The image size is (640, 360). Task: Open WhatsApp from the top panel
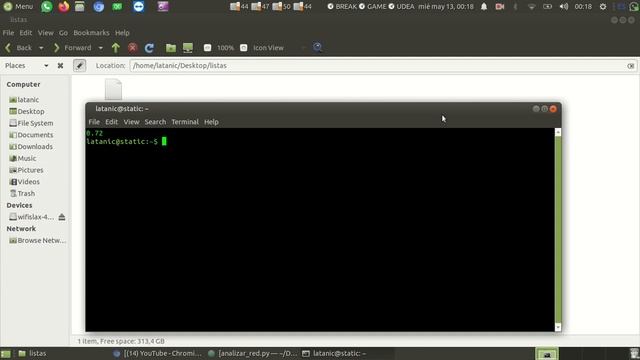click(x=47, y=7)
